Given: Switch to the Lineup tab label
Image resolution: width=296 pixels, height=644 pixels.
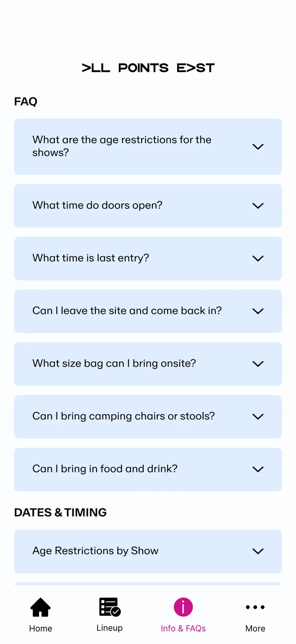Looking at the screenshot, I should (110, 628).
